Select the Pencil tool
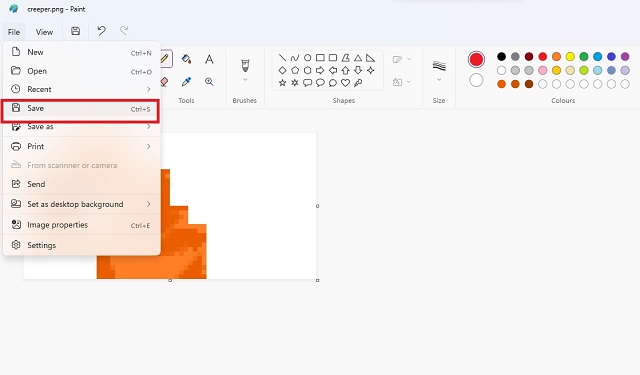This screenshot has width=640, height=375. tap(165, 59)
